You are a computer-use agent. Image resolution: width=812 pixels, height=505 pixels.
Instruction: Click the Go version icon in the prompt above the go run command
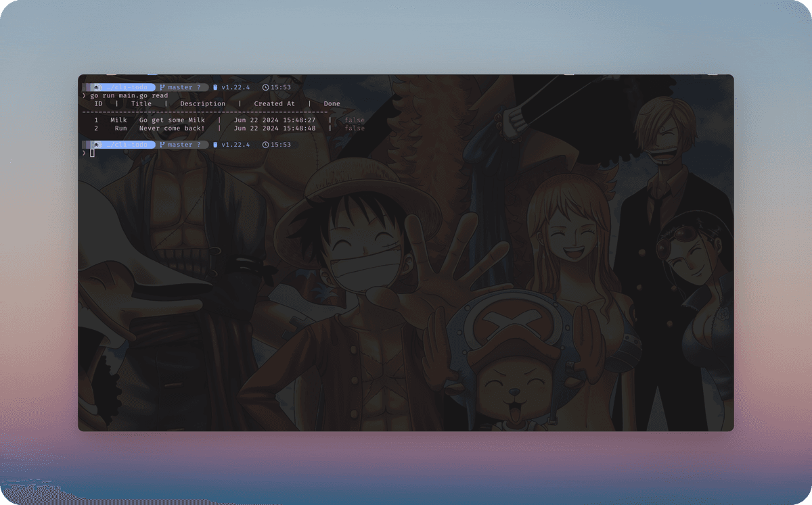[x=215, y=88]
